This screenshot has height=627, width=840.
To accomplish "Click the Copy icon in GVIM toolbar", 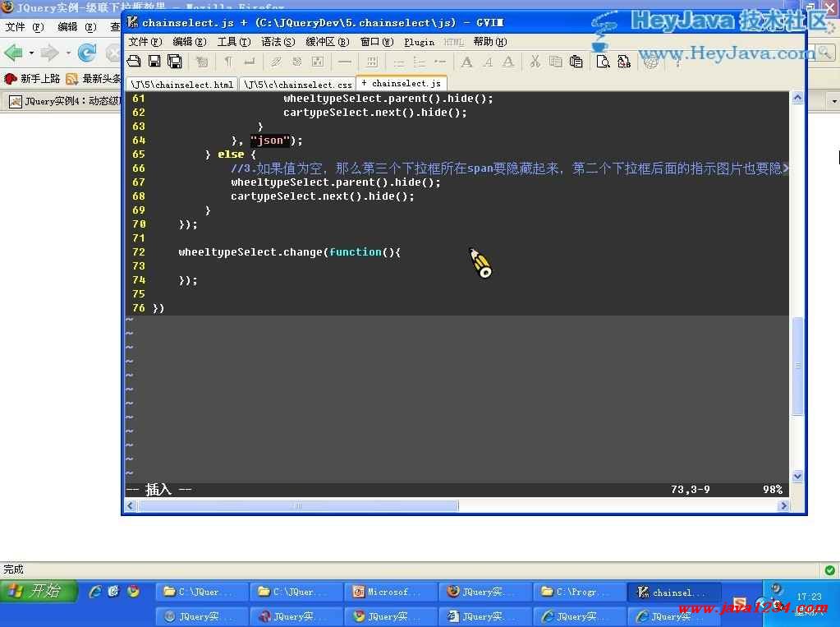I will (556, 62).
